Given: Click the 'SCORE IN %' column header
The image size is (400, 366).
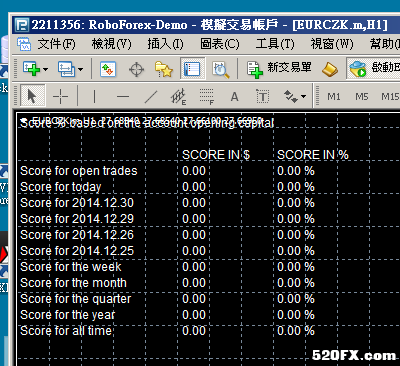Looking at the screenshot, I should pos(313,155).
